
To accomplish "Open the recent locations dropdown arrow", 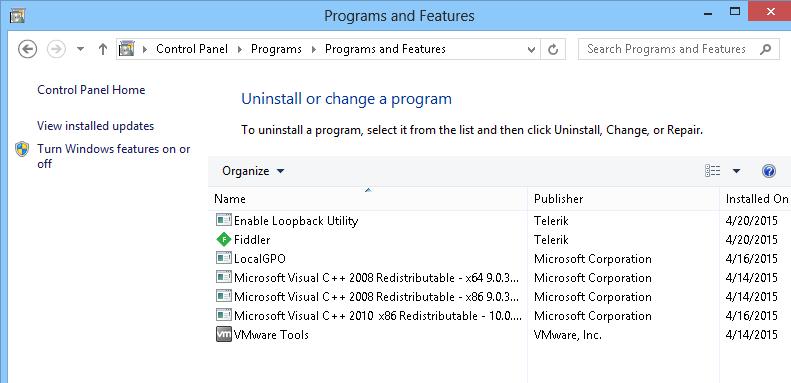I will [80, 49].
